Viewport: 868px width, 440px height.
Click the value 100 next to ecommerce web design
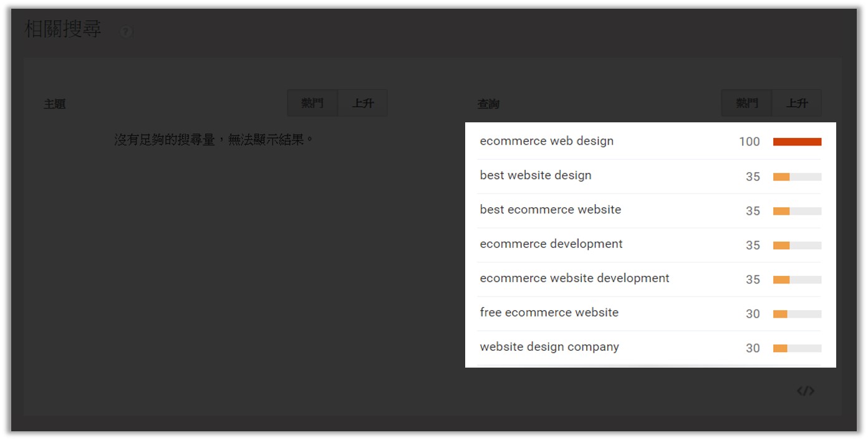pos(749,142)
